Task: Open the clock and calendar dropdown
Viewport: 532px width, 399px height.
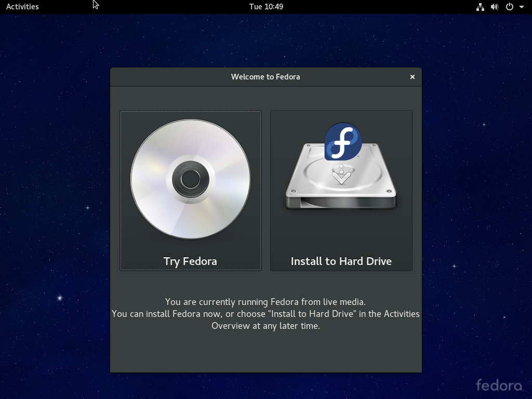Action: (x=266, y=7)
